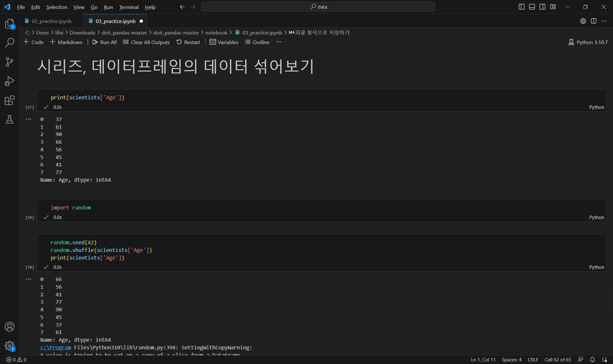The image size is (613, 364).
Task: Open more notebook toolbar actions ellipsis
Action: [x=279, y=42]
